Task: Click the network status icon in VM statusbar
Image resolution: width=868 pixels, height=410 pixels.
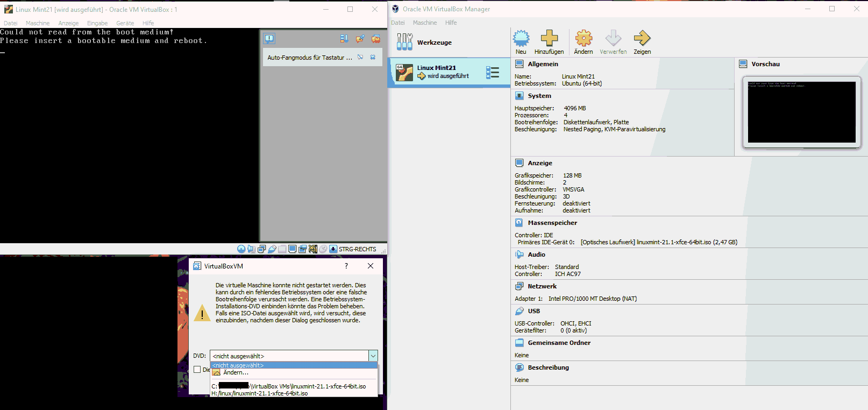Action: (261, 249)
